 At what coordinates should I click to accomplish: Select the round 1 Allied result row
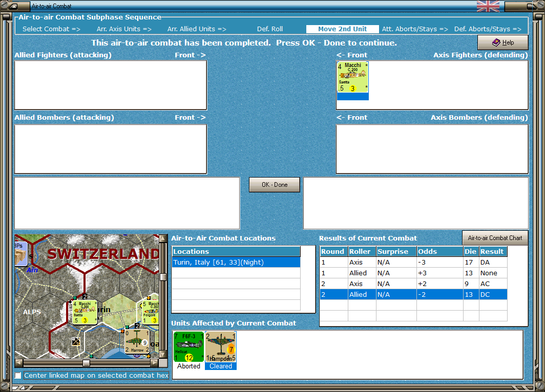point(413,273)
